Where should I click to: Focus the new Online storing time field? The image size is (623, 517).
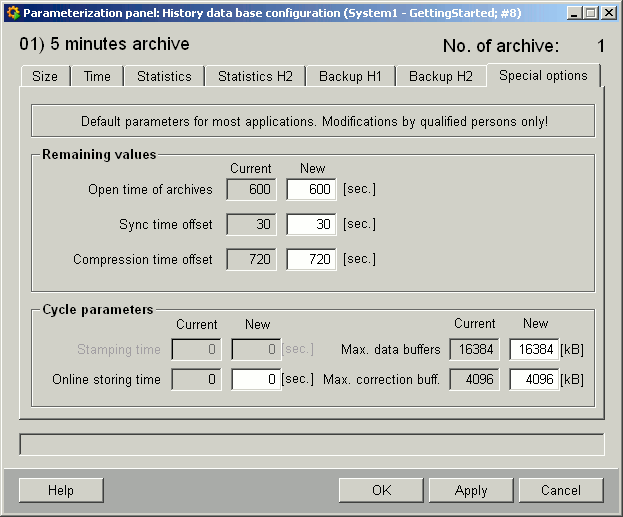click(x=256, y=380)
